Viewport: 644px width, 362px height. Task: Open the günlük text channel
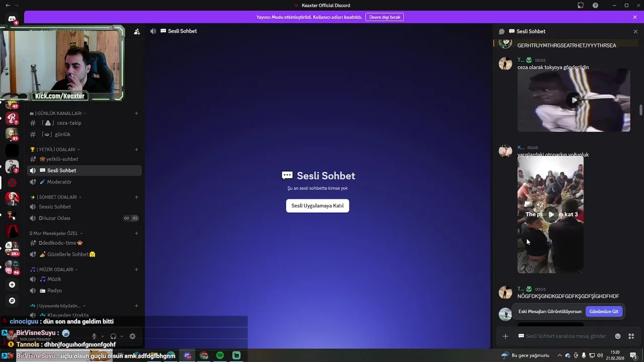[85, 134]
